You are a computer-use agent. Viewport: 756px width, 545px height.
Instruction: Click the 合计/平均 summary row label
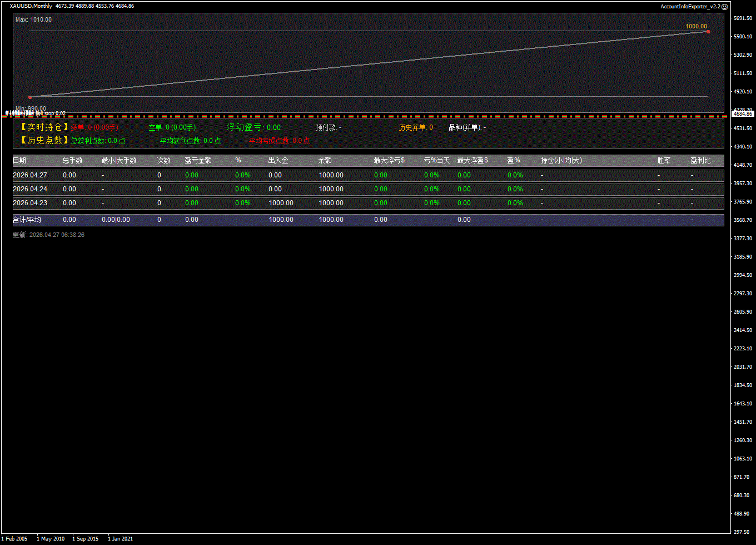click(x=27, y=220)
